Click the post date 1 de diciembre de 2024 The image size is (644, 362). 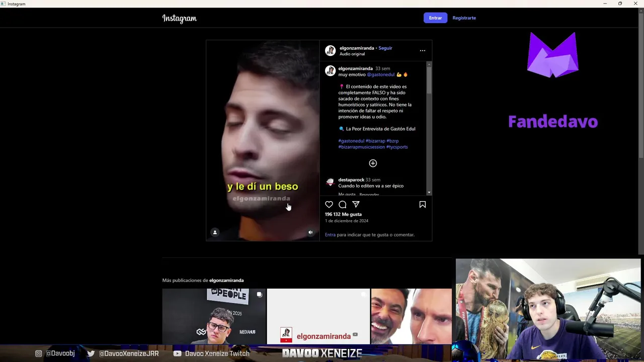pyautogui.click(x=347, y=221)
